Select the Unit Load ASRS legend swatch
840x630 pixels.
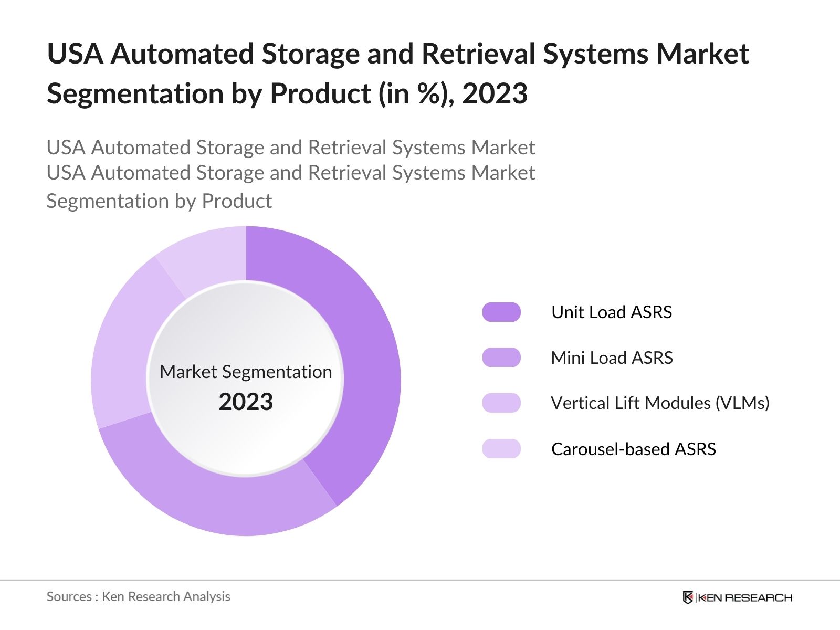(503, 312)
